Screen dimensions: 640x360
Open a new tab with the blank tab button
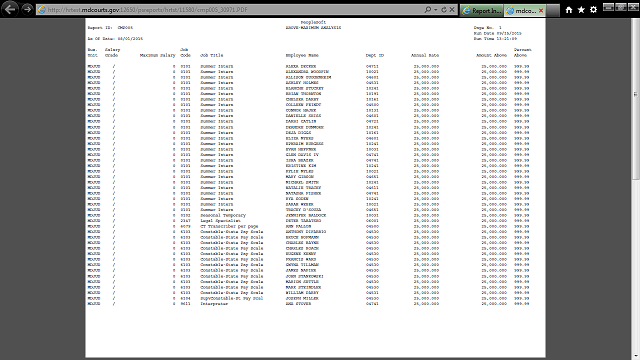(553, 11)
